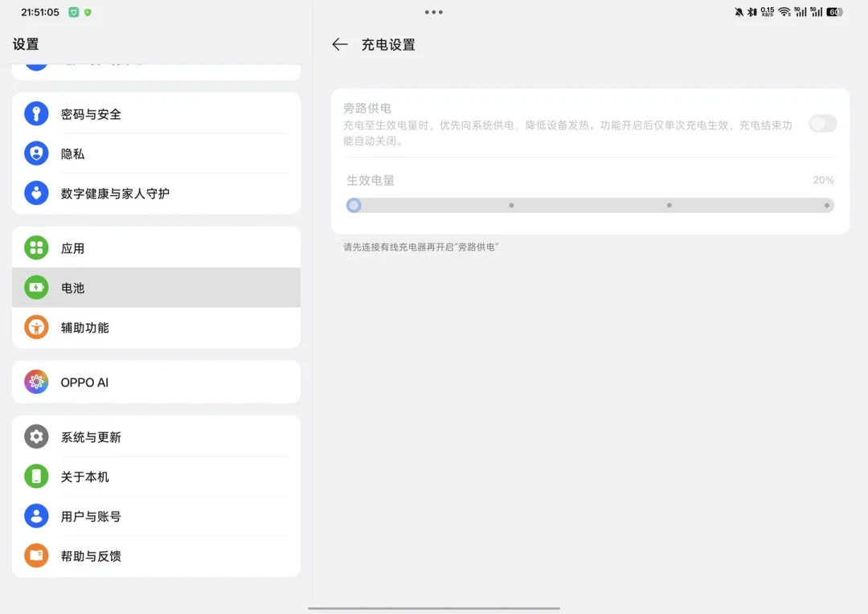
Task: Tap the Bluetooth icon in status bar
Action: point(751,11)
